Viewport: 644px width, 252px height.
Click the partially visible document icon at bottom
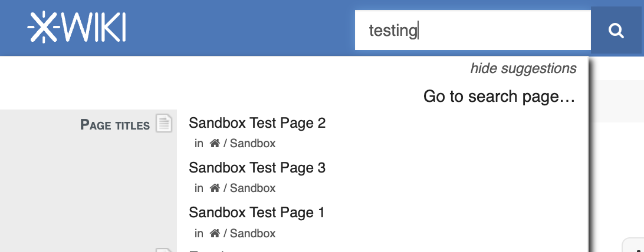pyautogui.click(x=164, y=250)
